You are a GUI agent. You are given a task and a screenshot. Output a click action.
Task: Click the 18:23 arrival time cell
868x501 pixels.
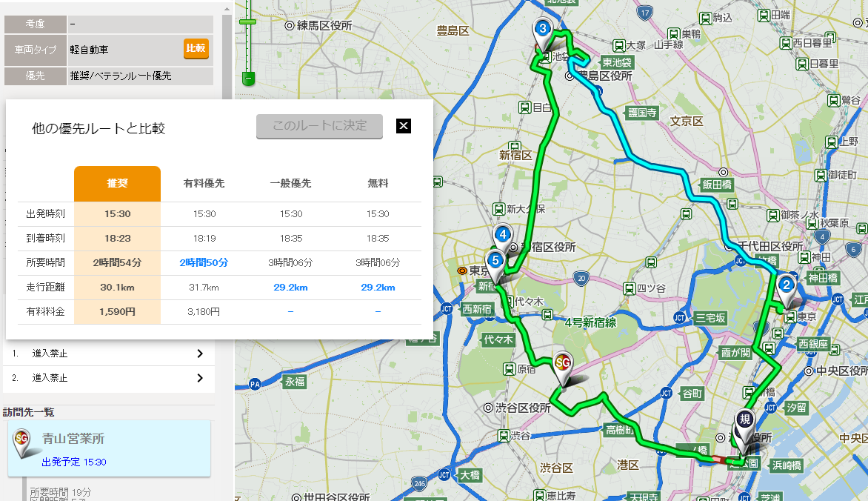tap(117, 239)
